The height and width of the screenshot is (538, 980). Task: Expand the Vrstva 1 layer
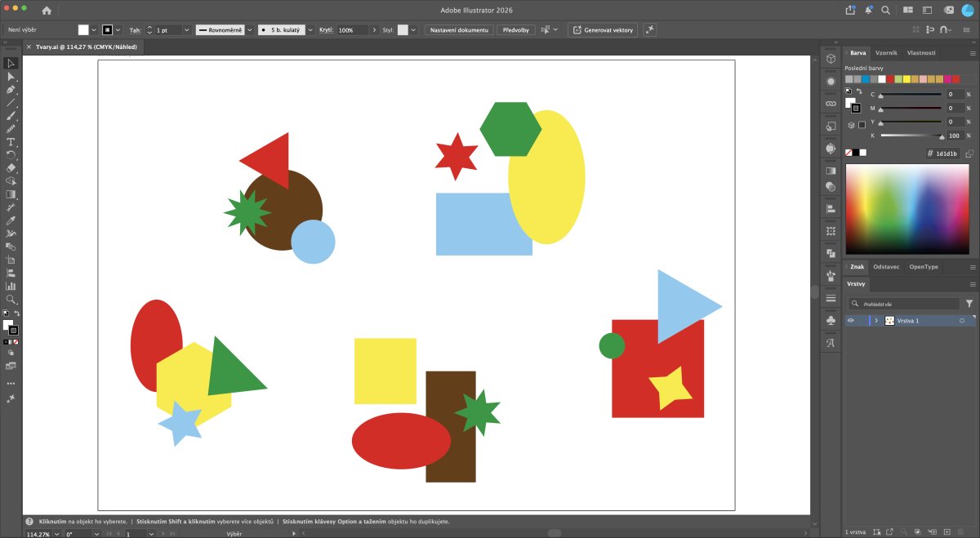click(876, 321)
